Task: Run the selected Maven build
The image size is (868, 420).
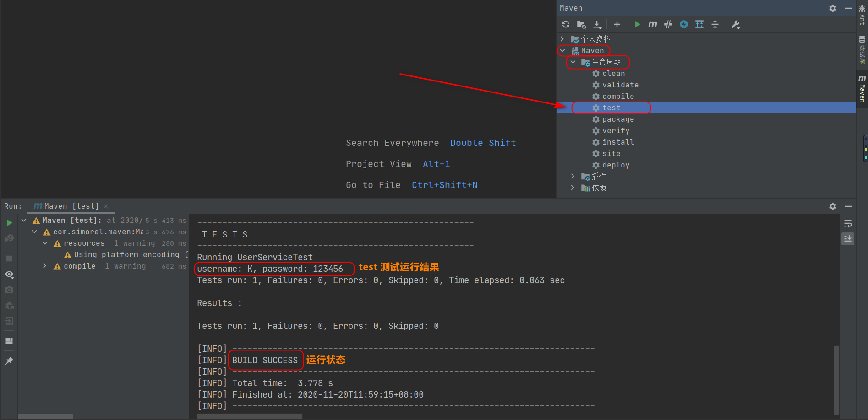Action: click(x=637, y=24)
